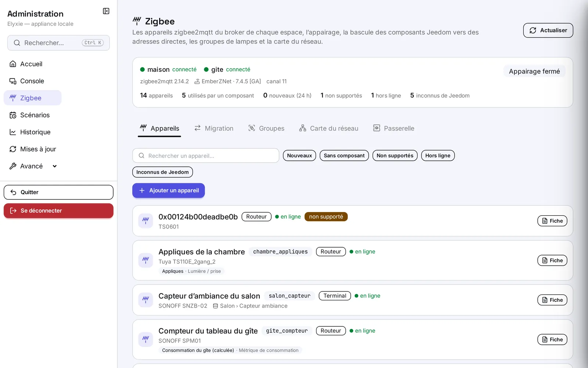
Task: Click the EmberZNet adapter icon
Action: tap(197, 81)
